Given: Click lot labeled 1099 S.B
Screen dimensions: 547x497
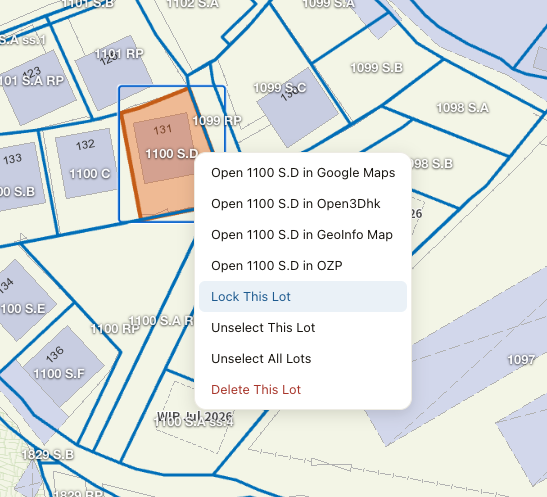Looking at the screenshot, I should (x=376, y=67).
